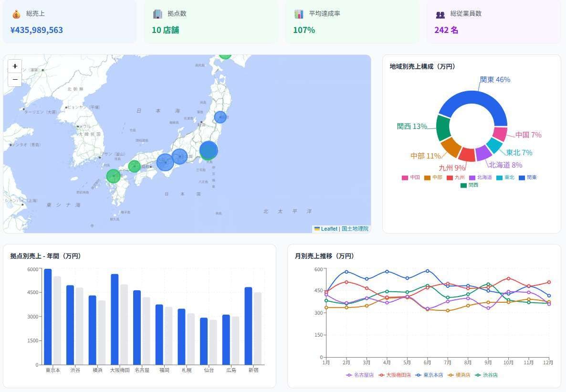The height and width of the screenshot is (392, 566).
Task: Toggle 大阪梅田店 line in chart legend
Action: (x=395, y=375)
